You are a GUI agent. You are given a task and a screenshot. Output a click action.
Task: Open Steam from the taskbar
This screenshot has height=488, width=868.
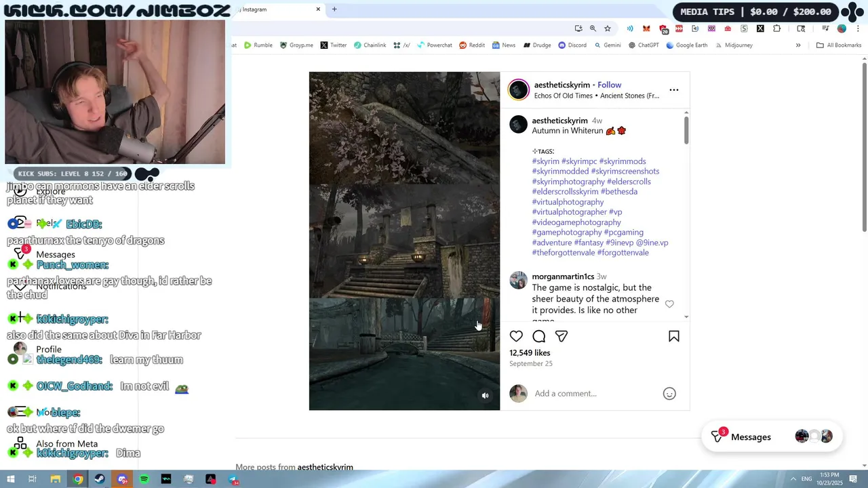(100, 479)
